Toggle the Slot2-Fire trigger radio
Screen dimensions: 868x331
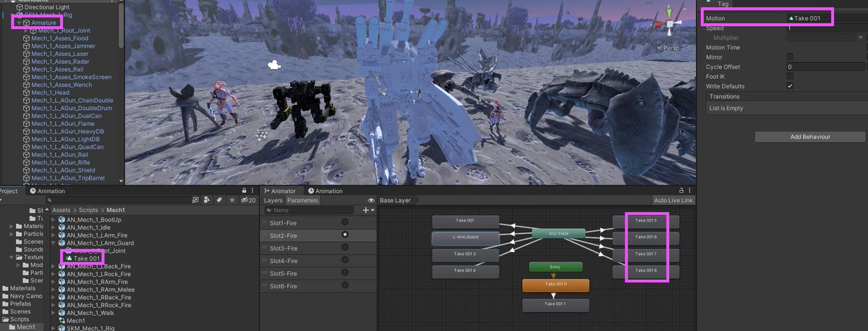click(x=345, y=235)
